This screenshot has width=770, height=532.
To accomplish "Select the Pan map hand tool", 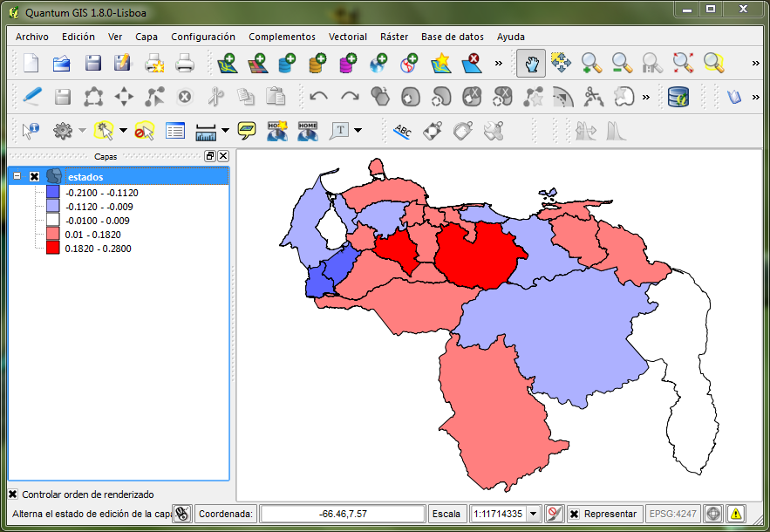I will (531, 64).
